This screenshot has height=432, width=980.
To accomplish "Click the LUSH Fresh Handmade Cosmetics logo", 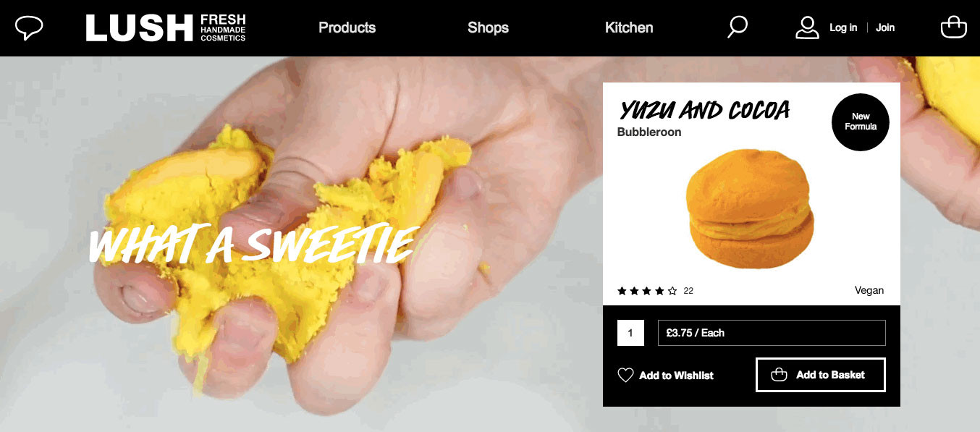I will pos(166,28).
